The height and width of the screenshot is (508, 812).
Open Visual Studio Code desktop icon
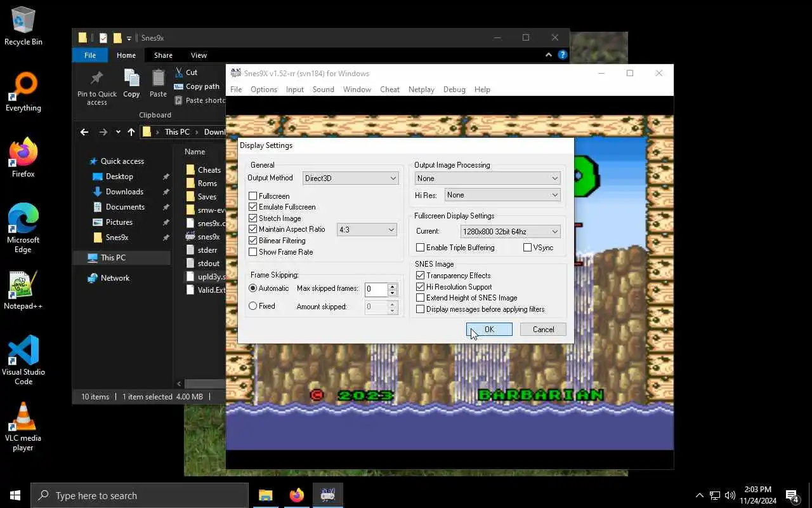(x=23, y=361)
